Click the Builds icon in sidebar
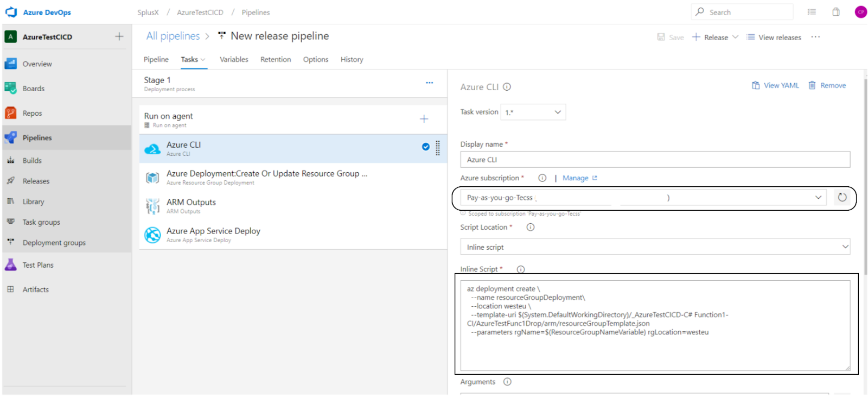The height and width of the screenshot is (397, 868). pyautogui.click(x=11, y=160)
